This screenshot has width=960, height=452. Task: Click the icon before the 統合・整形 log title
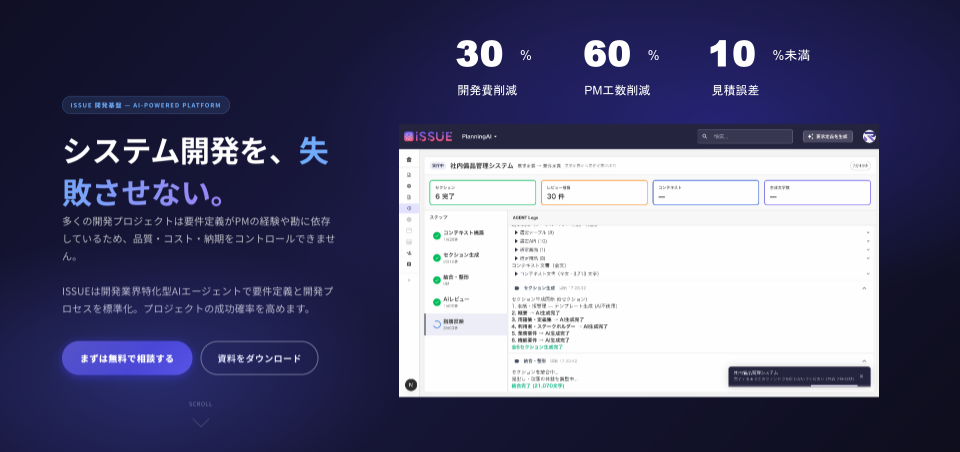[517, 361]
